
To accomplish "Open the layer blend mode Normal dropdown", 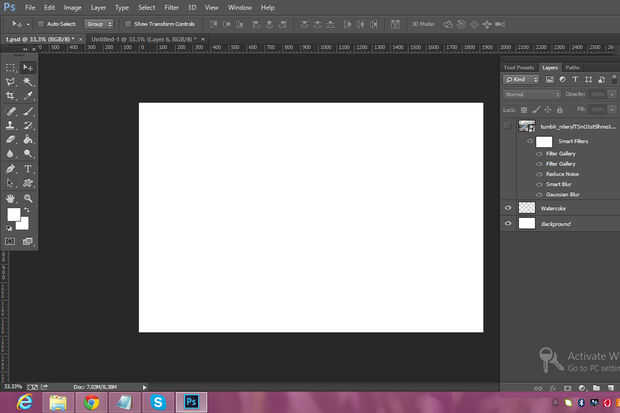I will [x=532, y=94].
